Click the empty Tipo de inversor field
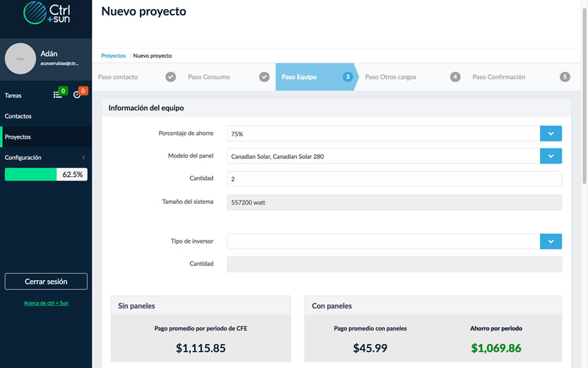 point(383,241)
